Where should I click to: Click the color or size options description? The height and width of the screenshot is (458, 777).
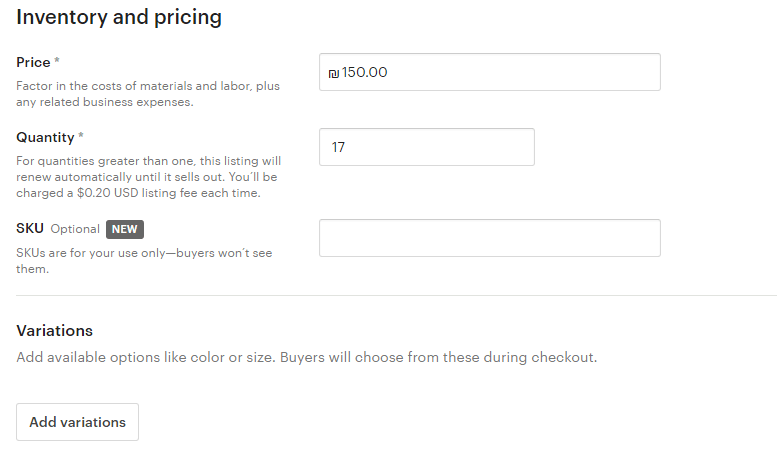[x=306, y=357]
